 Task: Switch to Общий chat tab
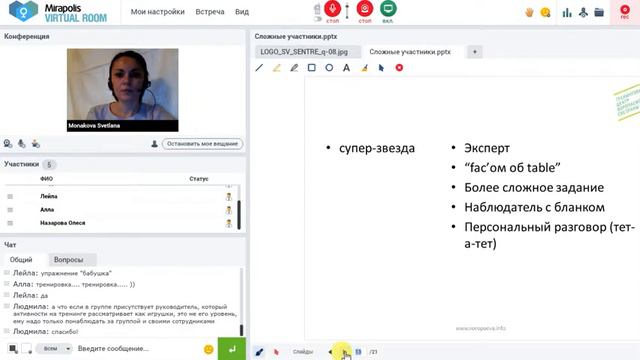[x=21, y=260]
